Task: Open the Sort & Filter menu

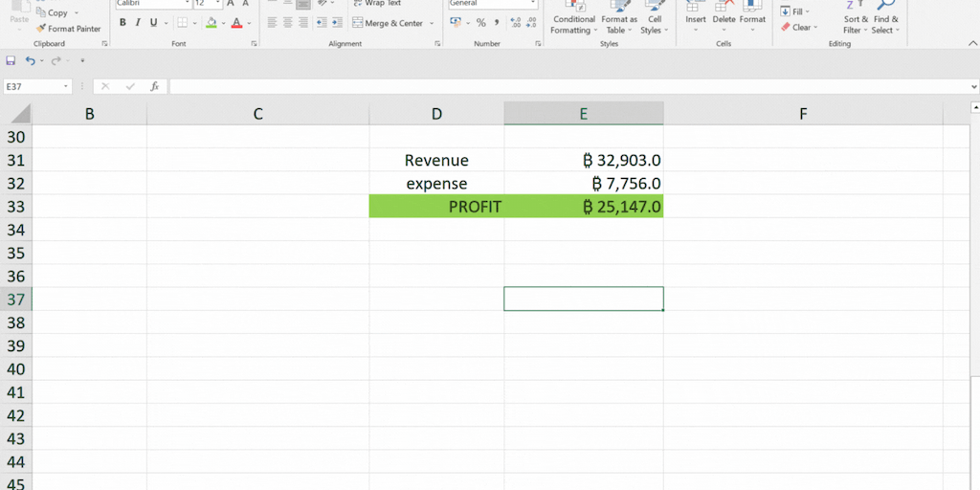Action: 856,25
